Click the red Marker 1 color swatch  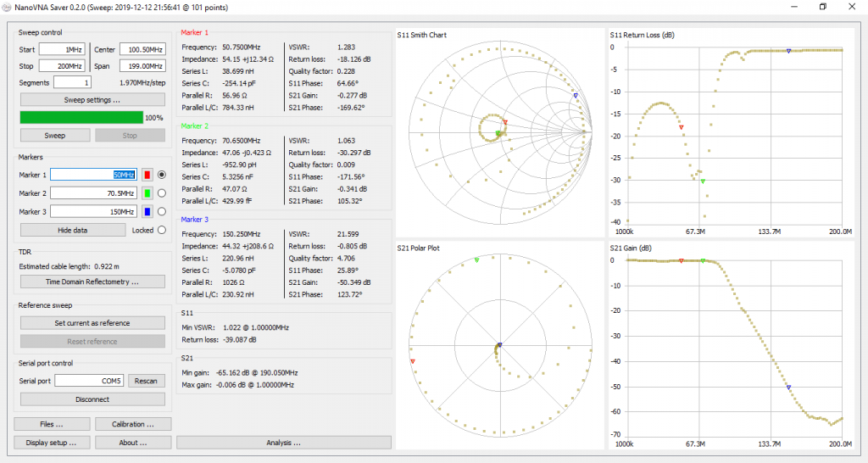coord(147,175)
